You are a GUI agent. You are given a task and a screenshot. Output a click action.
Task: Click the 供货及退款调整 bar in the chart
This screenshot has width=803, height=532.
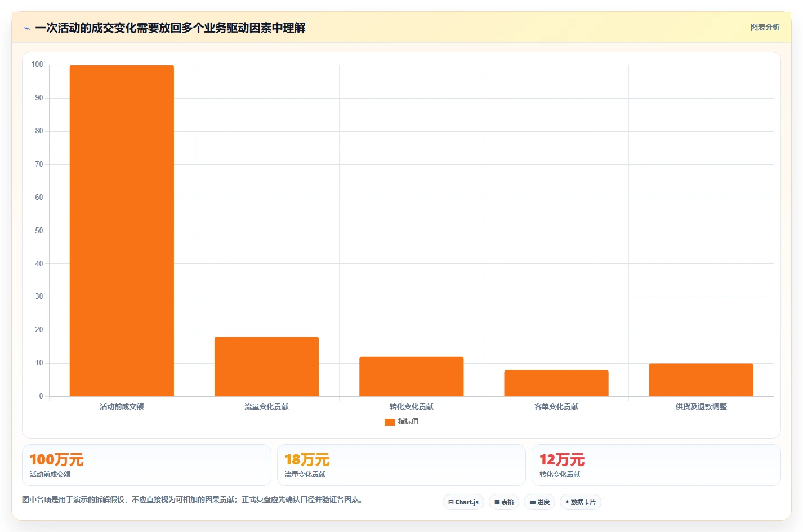tap(701, 380)
